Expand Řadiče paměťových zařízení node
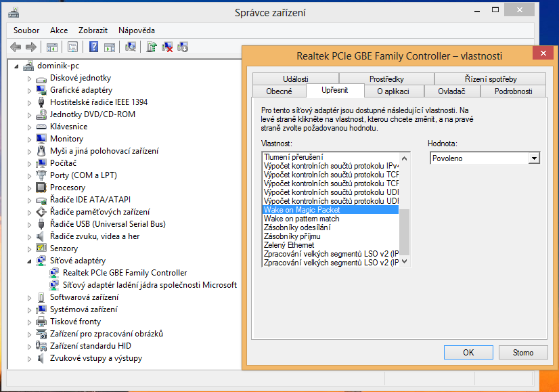This screenshot has width=559, height=392. tap(29, 212)
